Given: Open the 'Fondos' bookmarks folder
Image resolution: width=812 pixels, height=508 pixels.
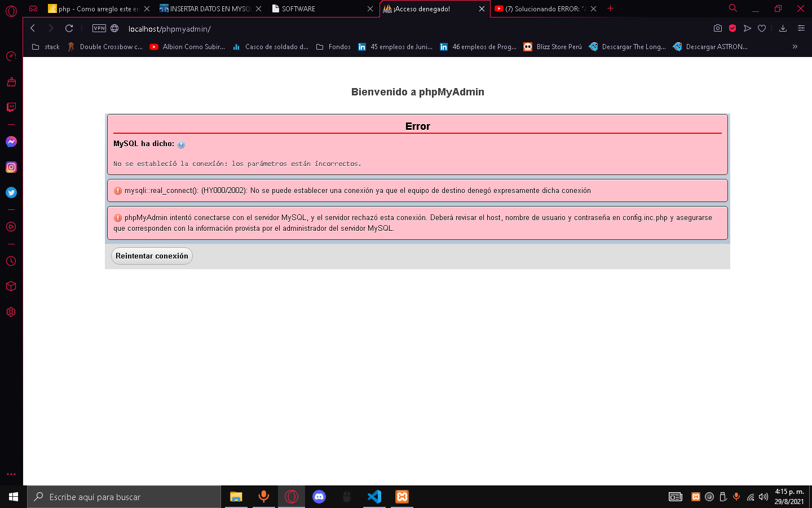Looking at the screenshot, I should point(333,47).
